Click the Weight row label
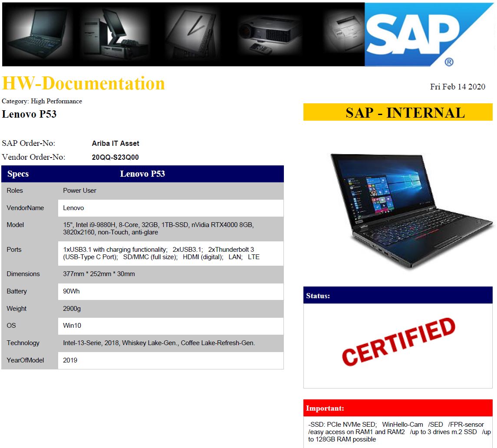The image size is (497, 448). coord(16,309)
